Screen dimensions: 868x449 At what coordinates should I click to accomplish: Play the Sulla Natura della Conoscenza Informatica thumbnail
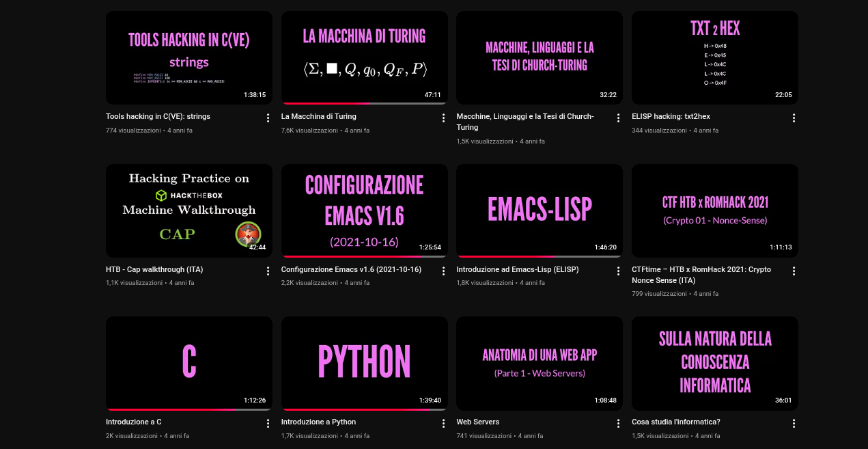pyautogui.click(x=715, y=363)
